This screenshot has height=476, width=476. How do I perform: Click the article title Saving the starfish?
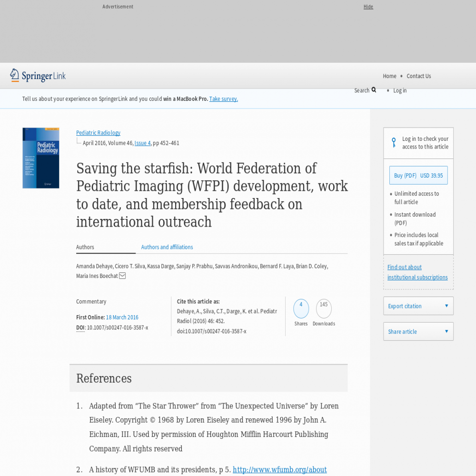(x=212, y=195)
